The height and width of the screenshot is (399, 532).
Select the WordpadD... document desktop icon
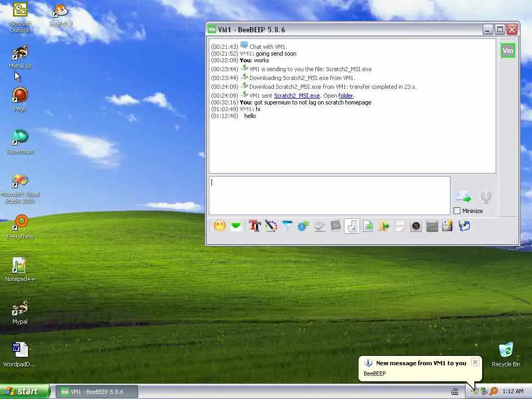point(20,355)
